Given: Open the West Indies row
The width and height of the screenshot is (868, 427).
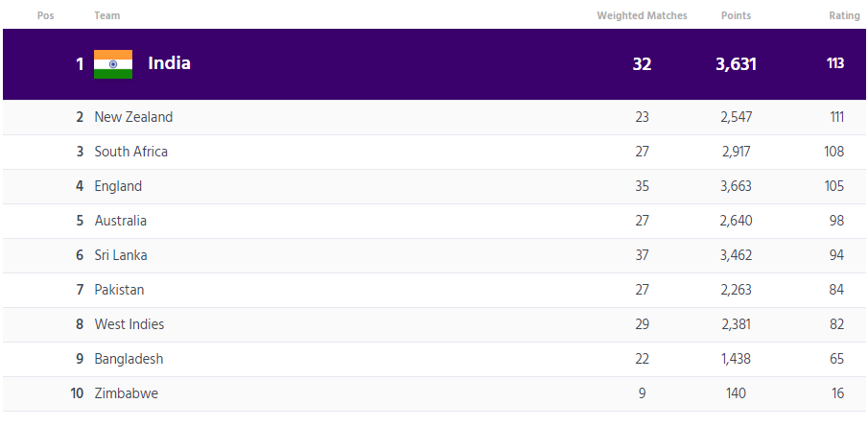Looking at the screenshot, I should (129, 324).
